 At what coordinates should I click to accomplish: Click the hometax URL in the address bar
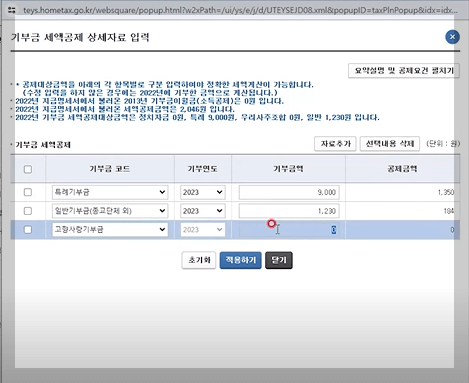pyautogui.click(x=240, y=10)
